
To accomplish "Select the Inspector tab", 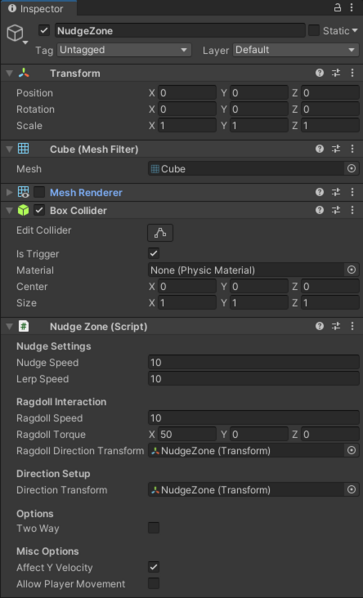I will [39, 8].
